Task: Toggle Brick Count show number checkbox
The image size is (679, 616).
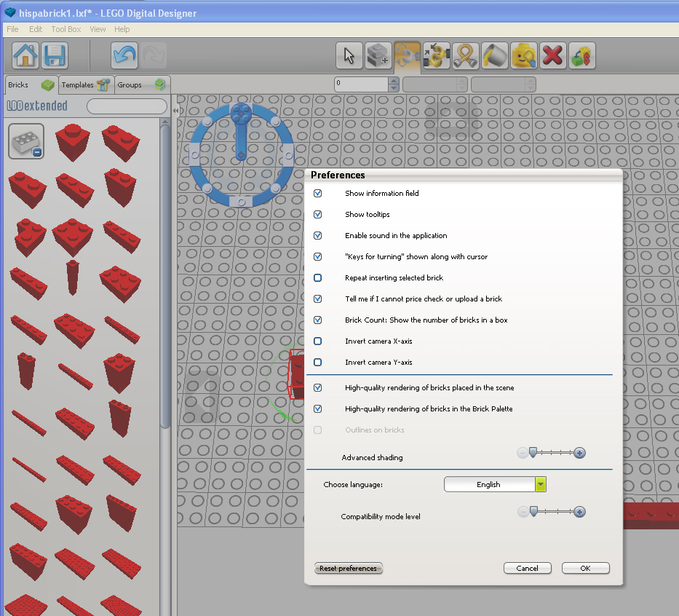Action: click(x=318, y=320)
